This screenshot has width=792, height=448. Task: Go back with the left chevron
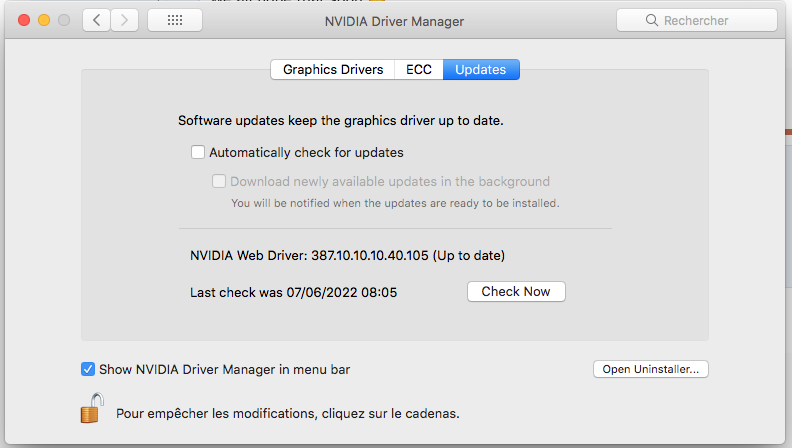pyautogui.click(x=96, y=20)
